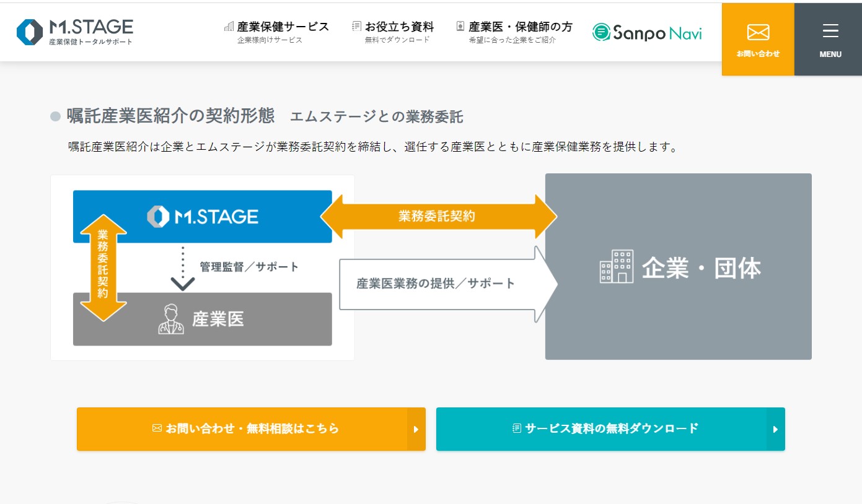Open the 産業医・保健師の方 menu item
862x504 pixels.
[521, 27]
